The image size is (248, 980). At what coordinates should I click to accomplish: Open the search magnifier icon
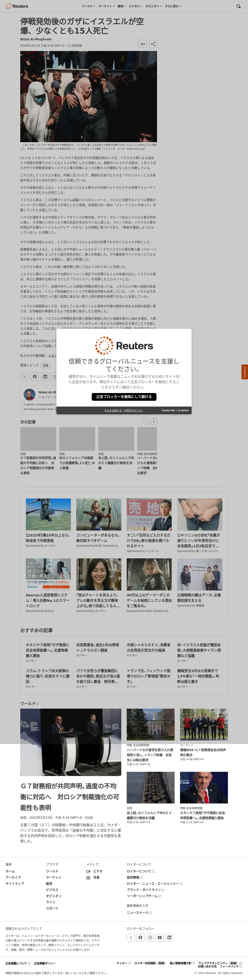[x=239, y=6]
